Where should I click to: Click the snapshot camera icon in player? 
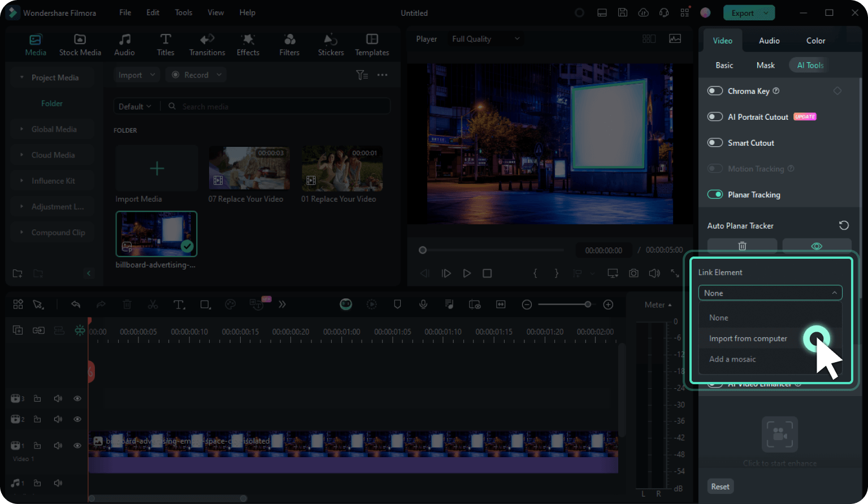point(633,273)
